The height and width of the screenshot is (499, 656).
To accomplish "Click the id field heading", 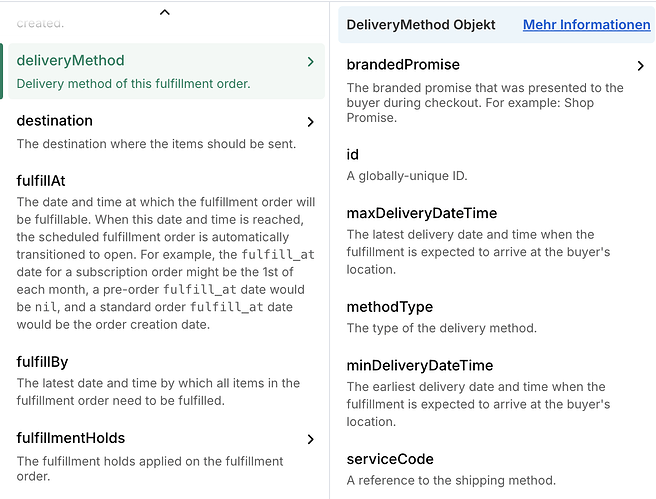I will 353,155.
